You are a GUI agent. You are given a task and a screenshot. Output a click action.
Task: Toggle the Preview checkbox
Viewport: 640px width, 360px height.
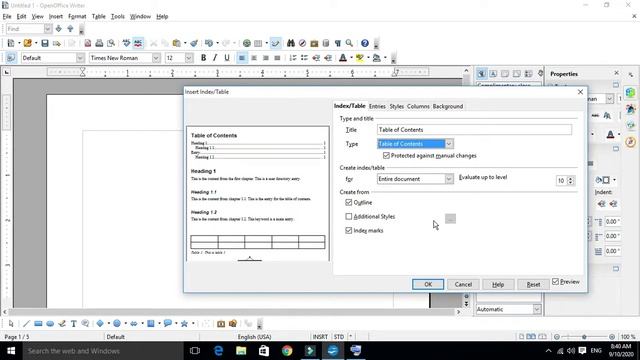click(x=555, y=282)
